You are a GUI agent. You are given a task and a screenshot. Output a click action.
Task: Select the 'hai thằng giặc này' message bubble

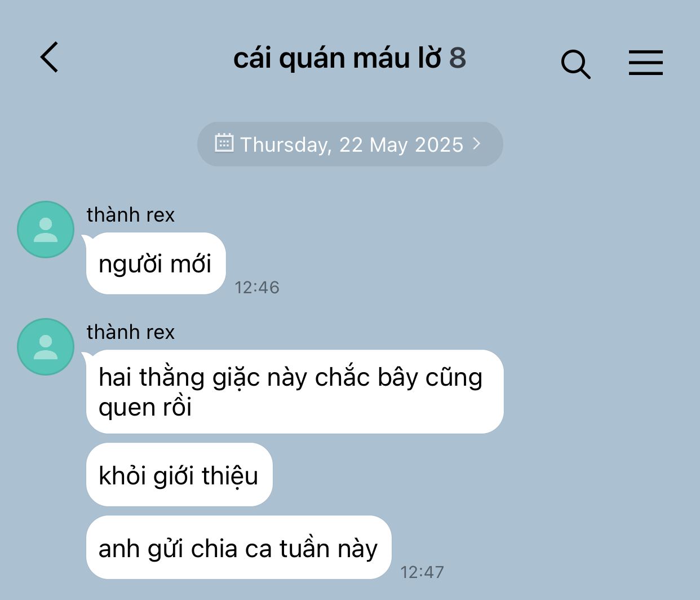coord(295,392)
